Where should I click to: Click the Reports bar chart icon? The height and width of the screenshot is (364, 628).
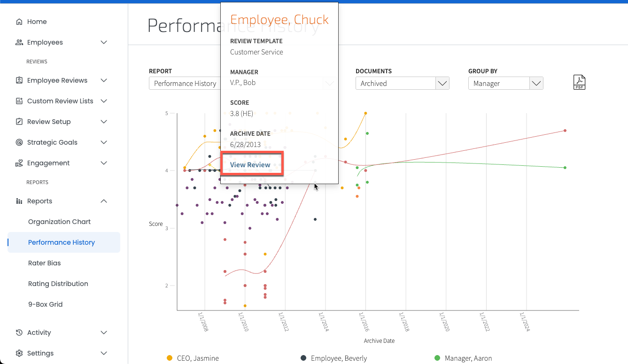(x=19, y=201)
